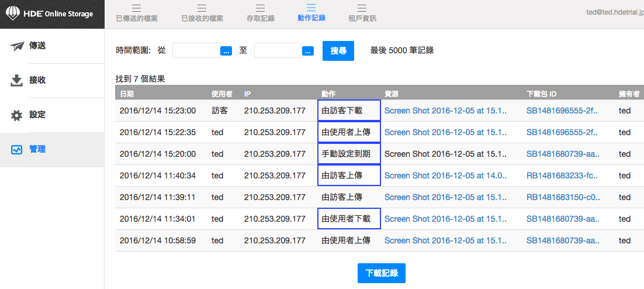
Task: Click 由訪客上傳 in 11:39:11 row
Action: pos(342,197)
